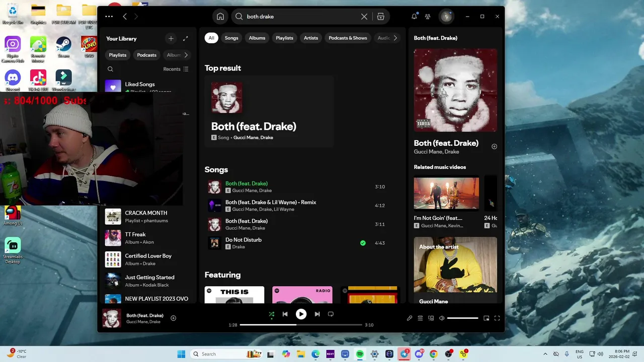Open top result Both (feat. Drake)
This screenshot has width=644, height=362.
(269, 111)
